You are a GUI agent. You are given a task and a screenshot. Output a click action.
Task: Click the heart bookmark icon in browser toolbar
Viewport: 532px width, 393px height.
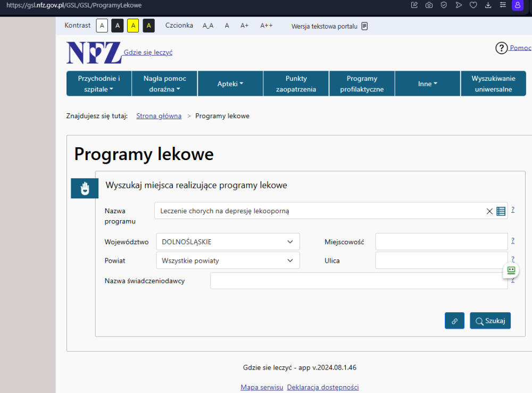[473, 5]
